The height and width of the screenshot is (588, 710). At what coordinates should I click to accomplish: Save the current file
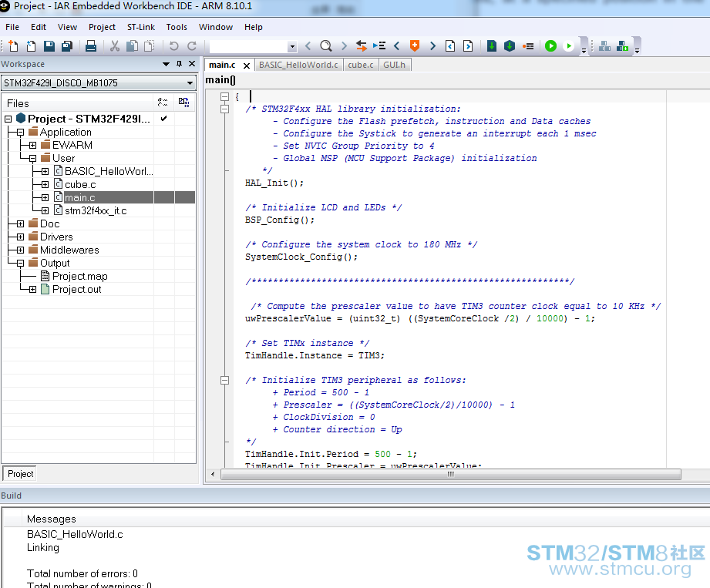pos(49,46)
